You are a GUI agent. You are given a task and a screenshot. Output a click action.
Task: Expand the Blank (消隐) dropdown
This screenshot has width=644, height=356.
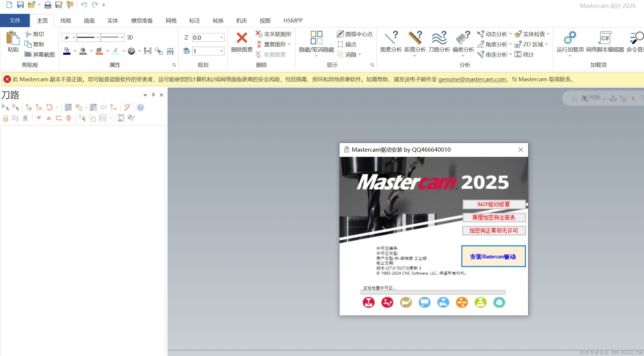[x=359, y=54]
